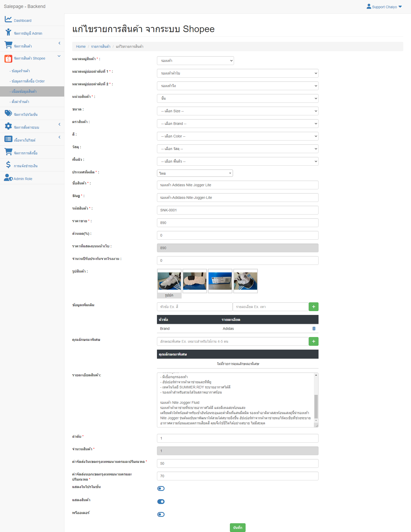Click the promotion tags icon
Viewport: 411px width, 532px height.
[8, 113]
